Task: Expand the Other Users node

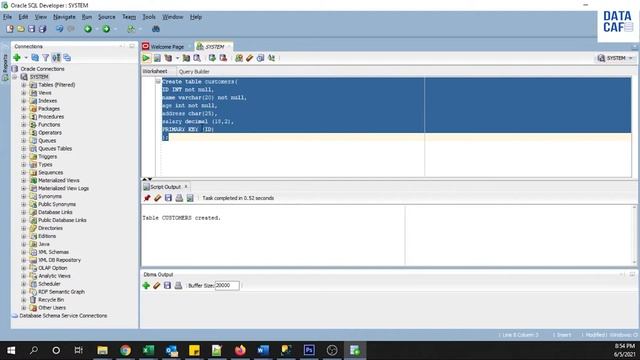Action: point(24,308)
